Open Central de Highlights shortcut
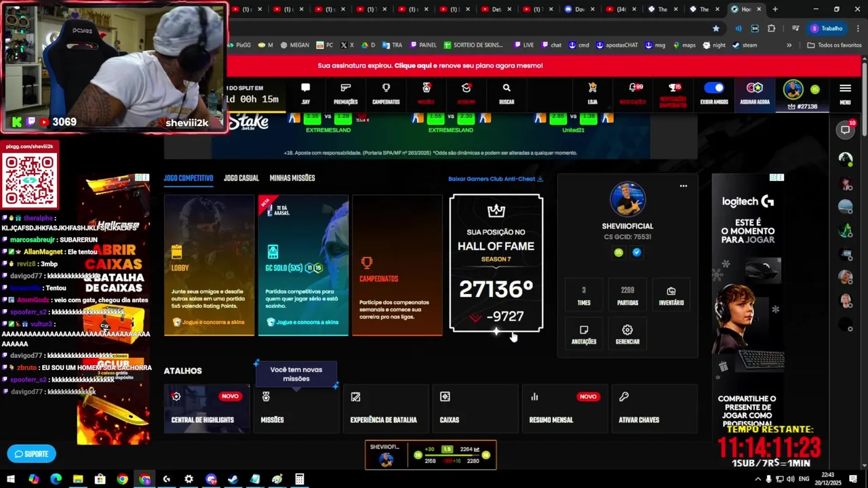 207,409
